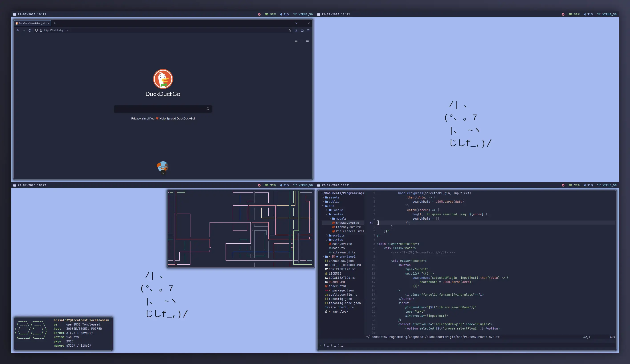Click the calendar icon beside 10:21 clock
Image resolution: width=630 pixels, height=364 pixels.
(x=318, y=185)
